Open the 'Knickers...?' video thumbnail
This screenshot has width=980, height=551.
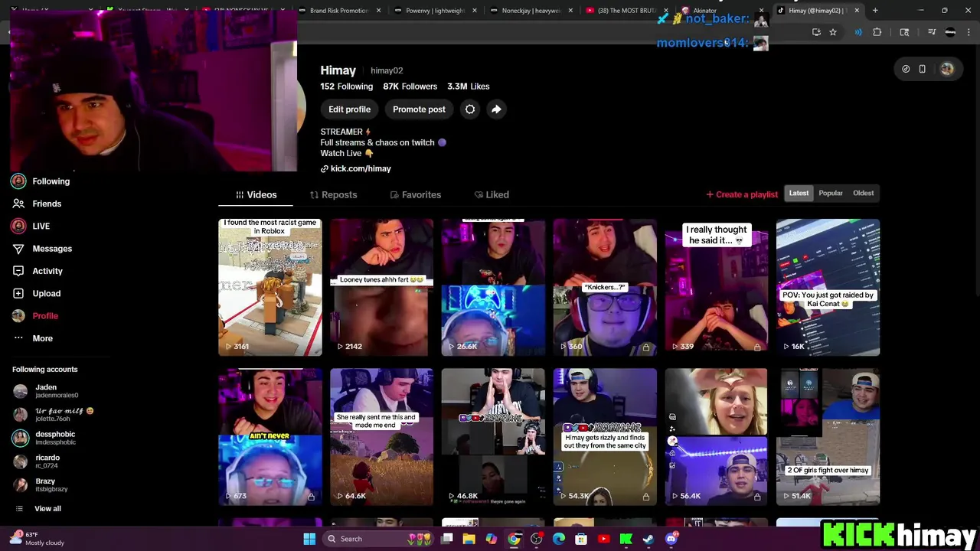605,287
